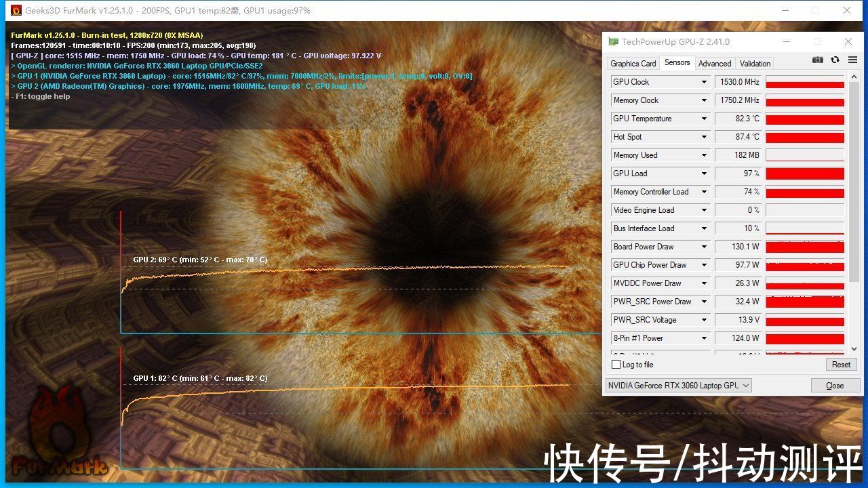Screen dimensions: 868x488
Task: Click the 32.4 W PWR_SRC Power value
Action: 739,302
